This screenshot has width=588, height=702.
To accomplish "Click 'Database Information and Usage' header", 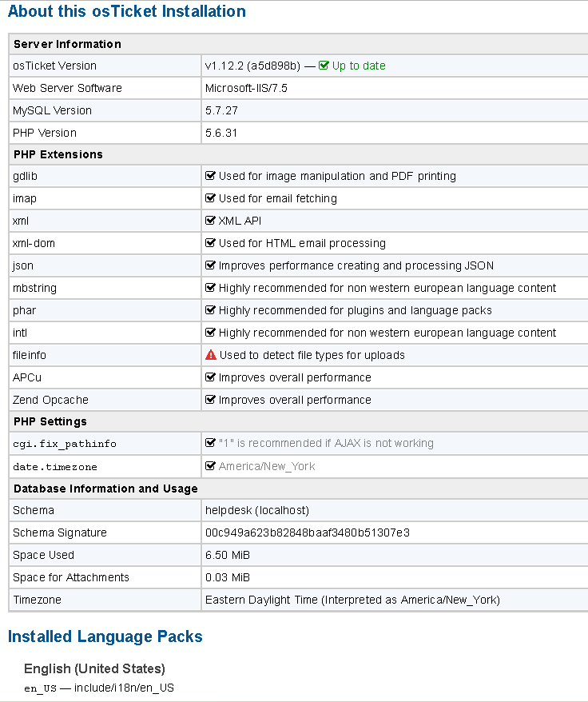I will [105, 489].
